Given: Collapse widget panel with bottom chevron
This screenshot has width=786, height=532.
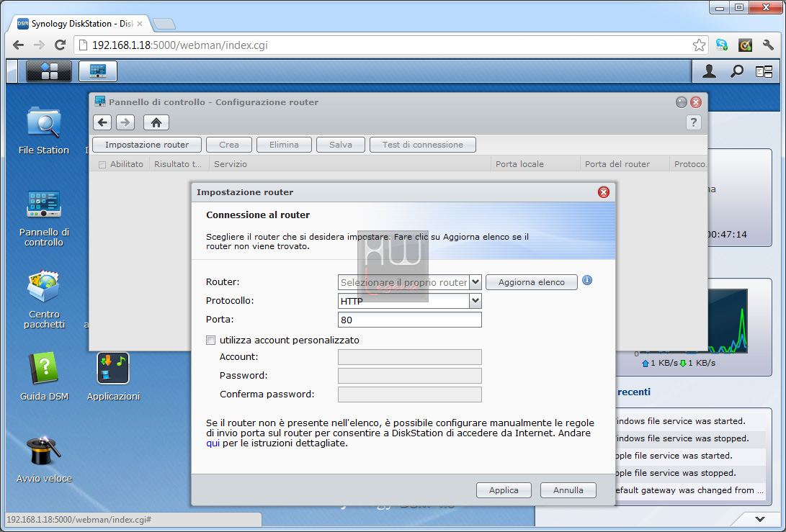Looking at the screenshot, I should point(760,519).
